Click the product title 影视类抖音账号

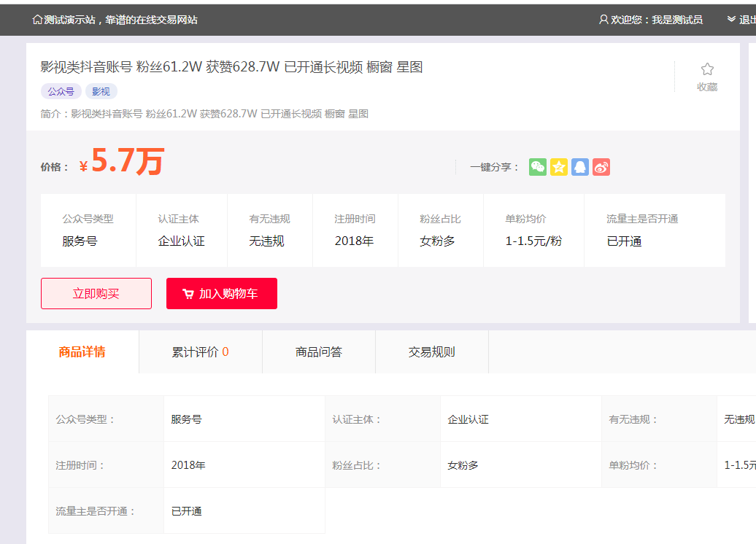(x=231, y=68)
